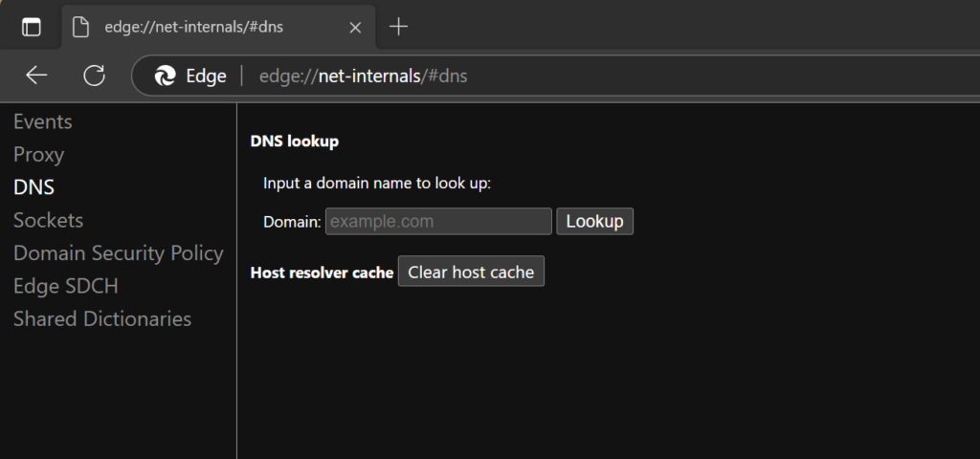The height and width of the screenshot is (459, 980).
Task: Click 'Input a domain name to look up' text
Action: [377, 185]
